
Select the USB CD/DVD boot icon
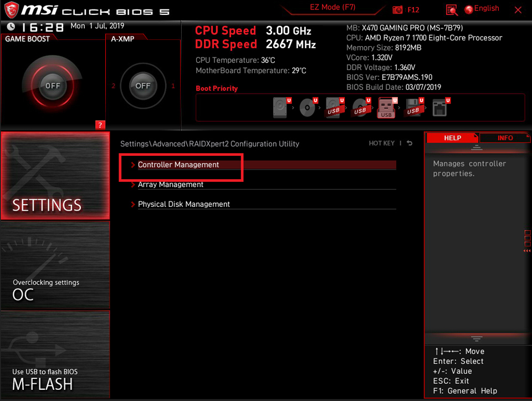(x=361, y=107)
